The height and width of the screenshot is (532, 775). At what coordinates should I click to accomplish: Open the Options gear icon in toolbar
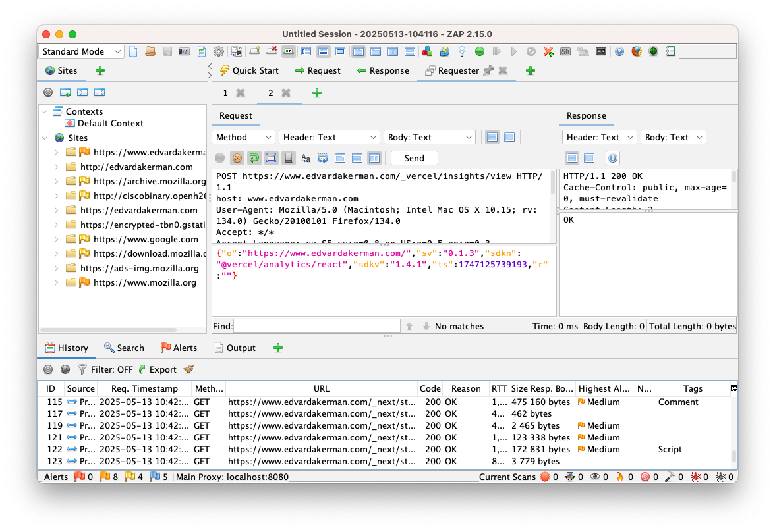tap(219, 51)
